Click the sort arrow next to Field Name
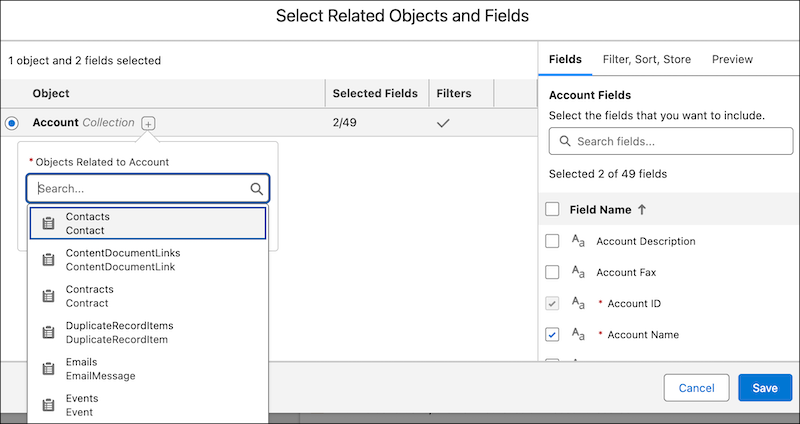 642,209
